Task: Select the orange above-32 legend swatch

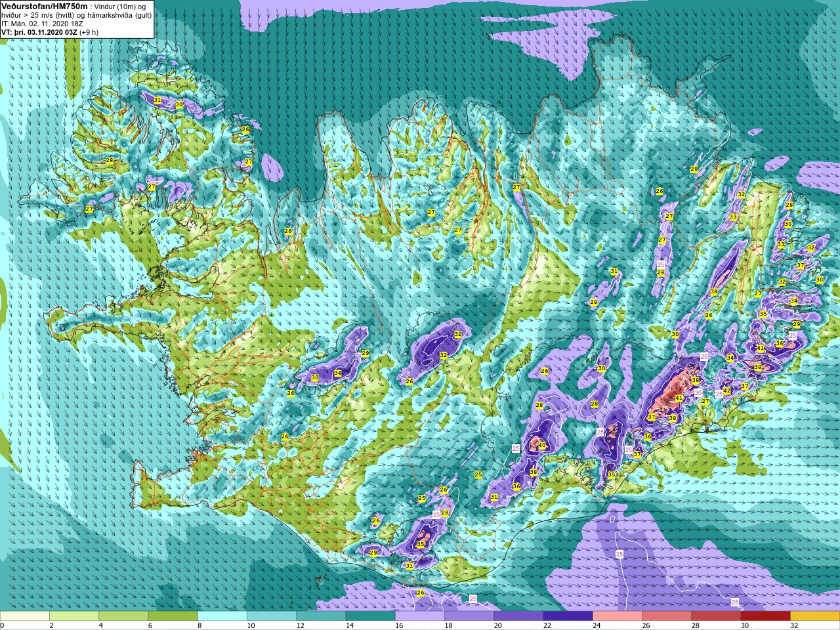Action: point(815,616)
